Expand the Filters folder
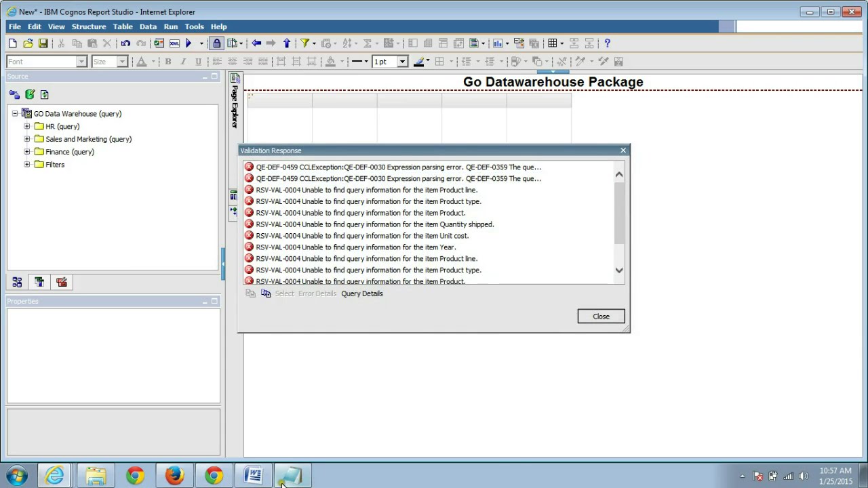 pyautogui.click(x=27, y=165)
